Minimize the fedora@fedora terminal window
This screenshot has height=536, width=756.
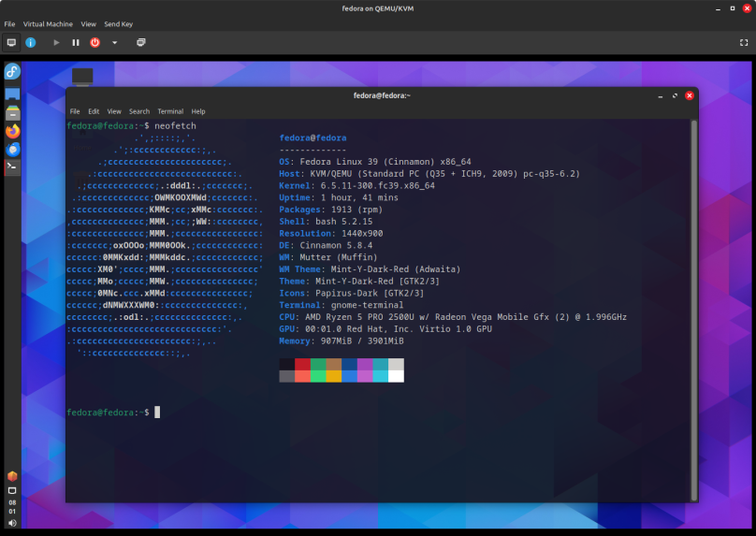pyautogui.click(x=661, y=96)
